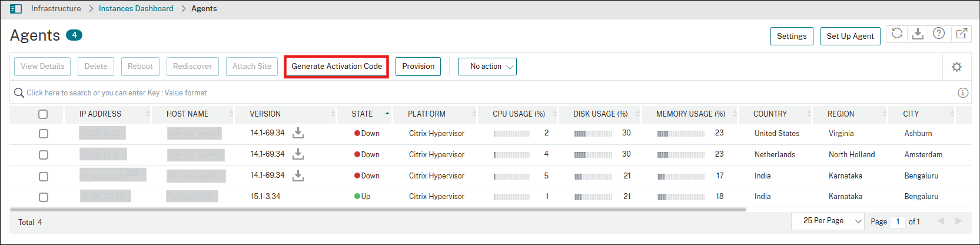Open the table column settings gear
The image size is (980, 245).
point(957,67)
